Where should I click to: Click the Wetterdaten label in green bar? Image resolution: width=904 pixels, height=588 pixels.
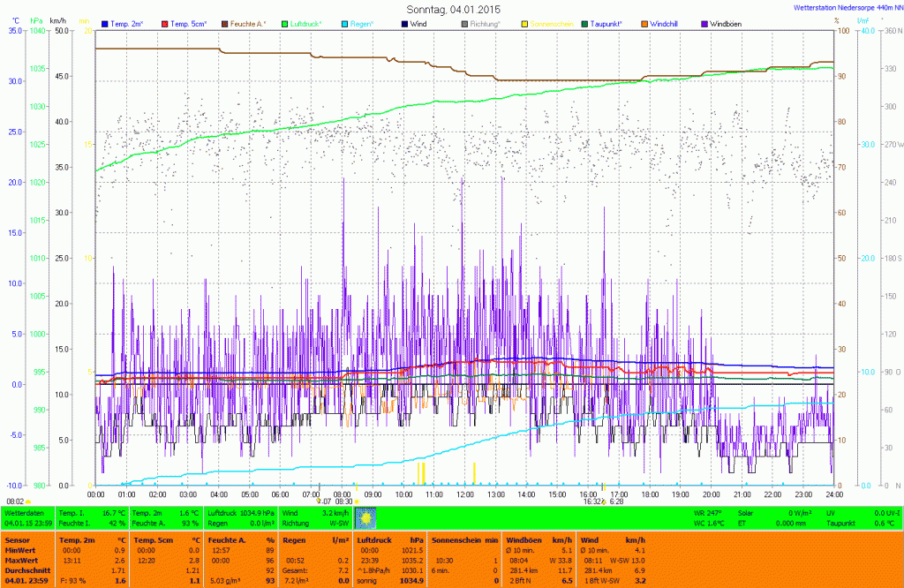click(23, 512)
